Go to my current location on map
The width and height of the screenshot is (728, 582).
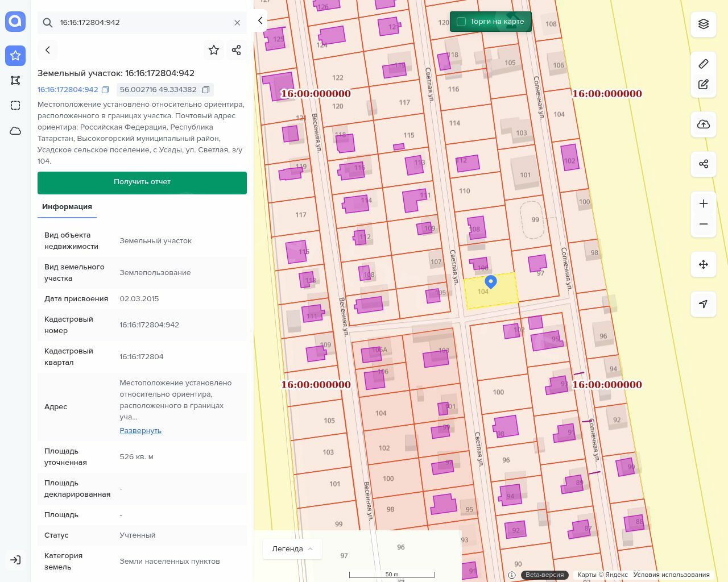click(704, 304)
